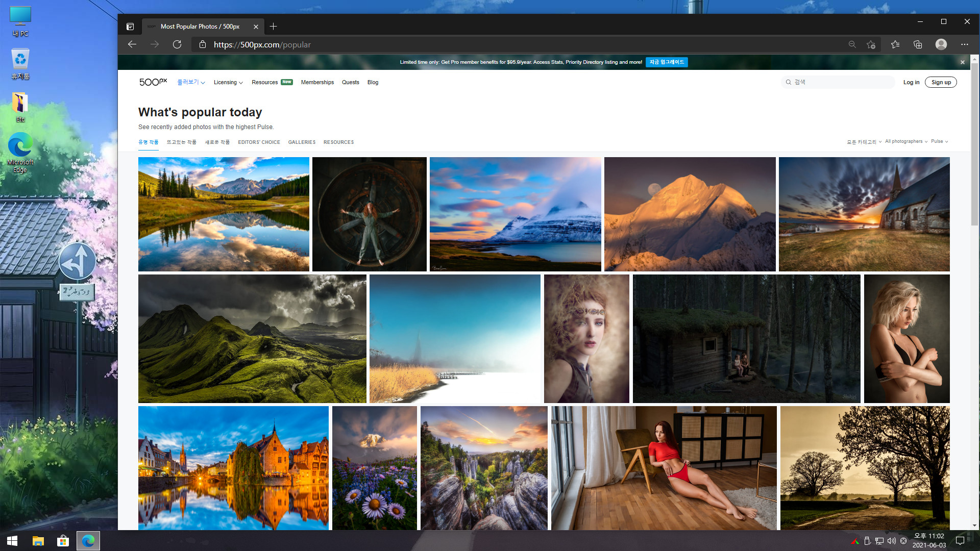Click the Refresh page icon

point(177,44)
